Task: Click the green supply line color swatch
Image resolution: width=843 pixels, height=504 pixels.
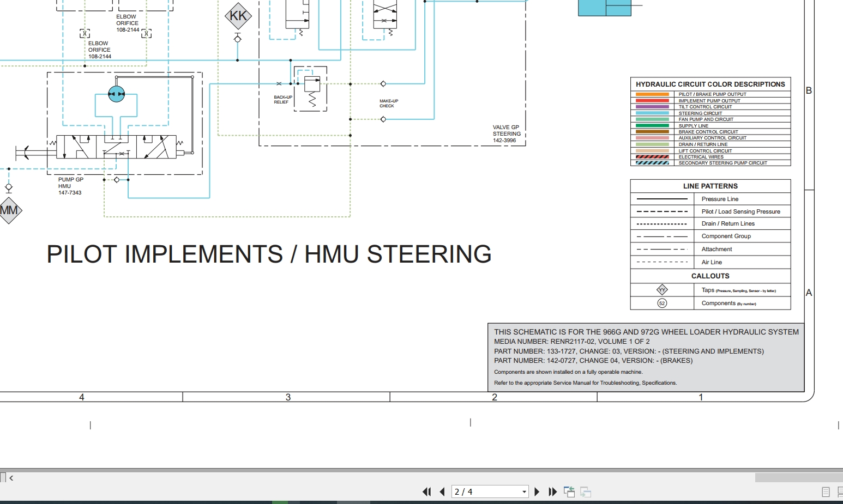Action: tap(652, 126)
